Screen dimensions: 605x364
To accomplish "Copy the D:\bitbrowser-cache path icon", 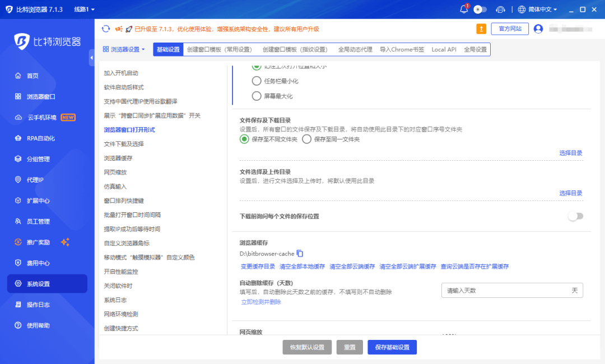I will [300, 253].
